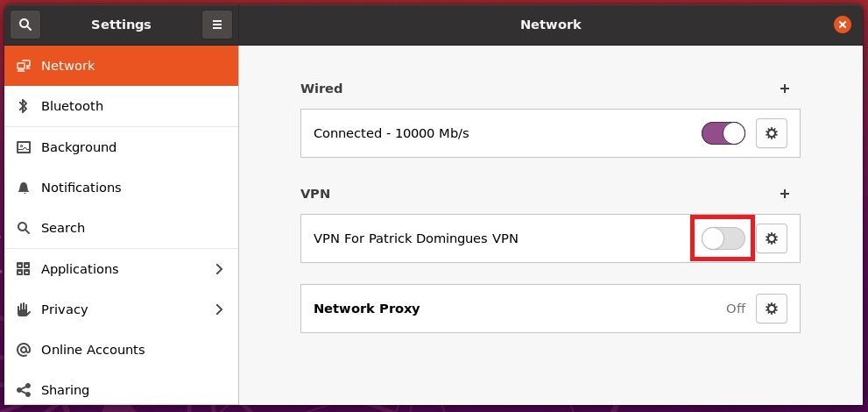This screenshot has width=868, height=412.
Task: Click the Network Proxy row label
Action: tap(366, 309)
